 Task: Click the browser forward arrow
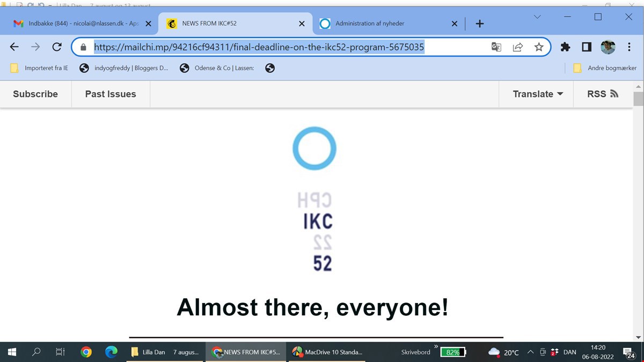pyautogui.click(x=35, y=47)
